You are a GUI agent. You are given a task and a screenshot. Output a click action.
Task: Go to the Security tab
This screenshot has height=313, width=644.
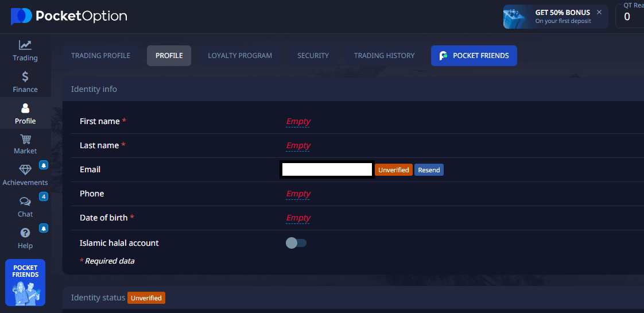tap(313, 56)
